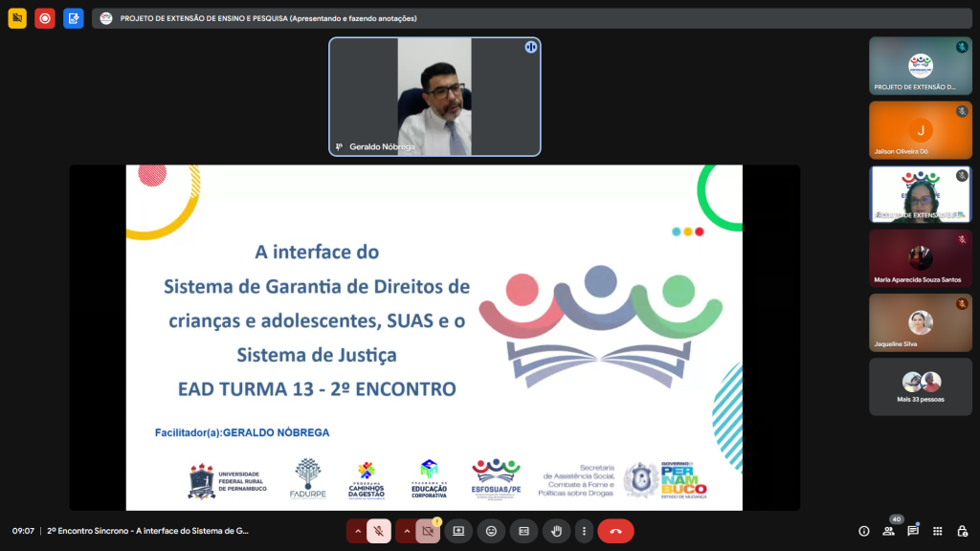Click the blue note-taking icon at top left

pyautogui.click(x=74, y=18)
